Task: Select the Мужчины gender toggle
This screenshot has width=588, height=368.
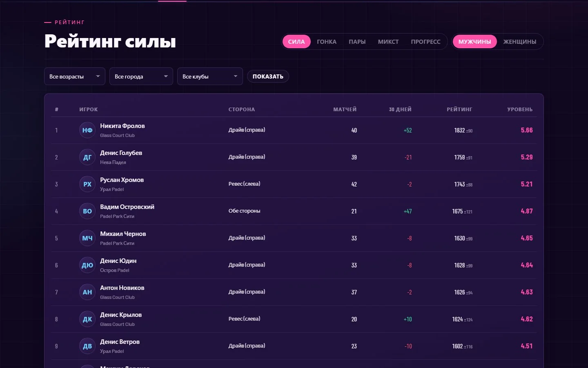Action: [474, 42]
